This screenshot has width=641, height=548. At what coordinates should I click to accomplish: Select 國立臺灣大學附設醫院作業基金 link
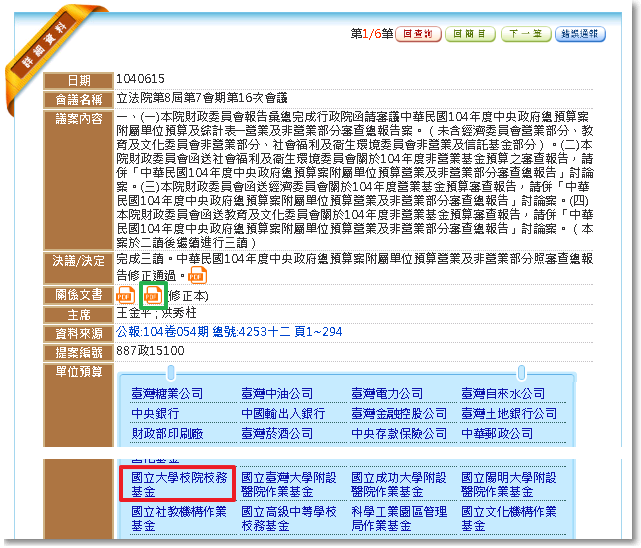pyautogui.click(x=288, y=485)
